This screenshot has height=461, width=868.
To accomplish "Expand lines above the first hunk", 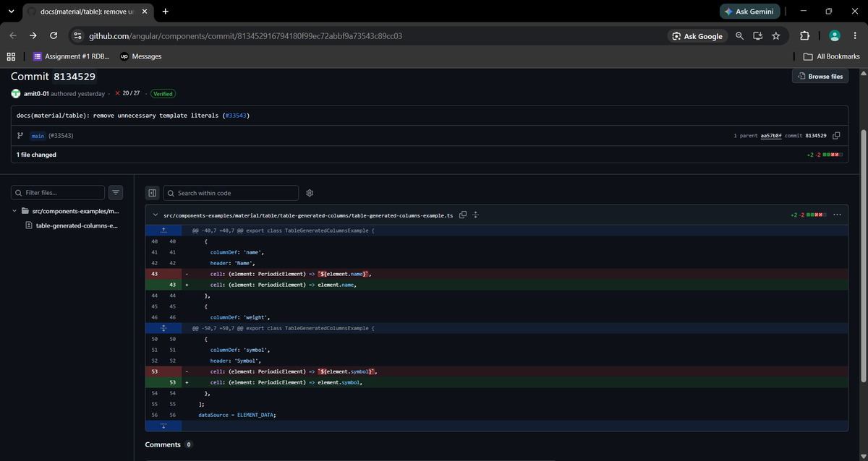I will [x=163, y=230].
